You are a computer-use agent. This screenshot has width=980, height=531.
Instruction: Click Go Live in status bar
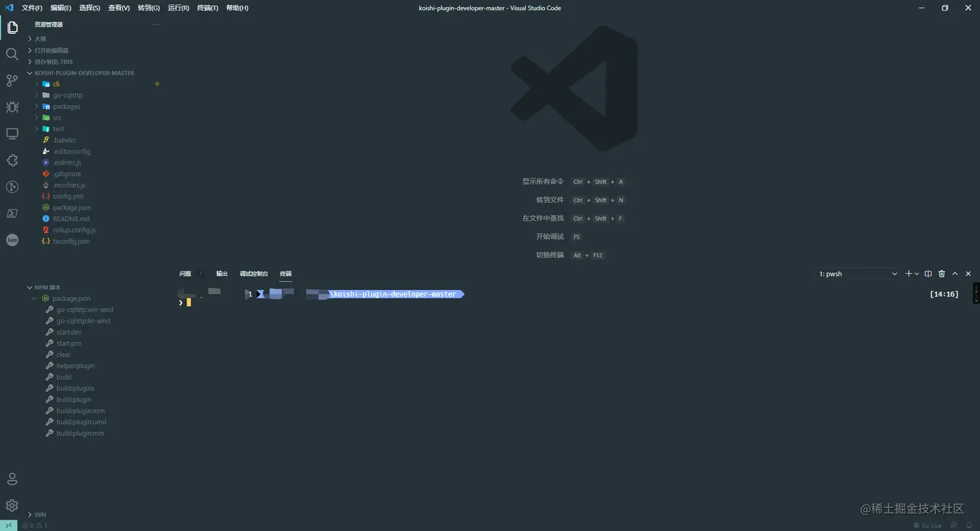[x=927, y=526]
